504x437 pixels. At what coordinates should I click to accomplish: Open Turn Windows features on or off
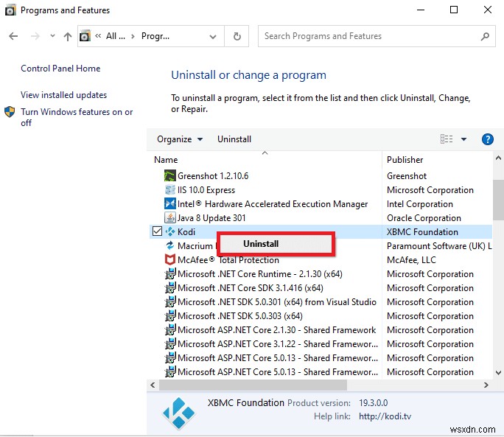point(77,117)
